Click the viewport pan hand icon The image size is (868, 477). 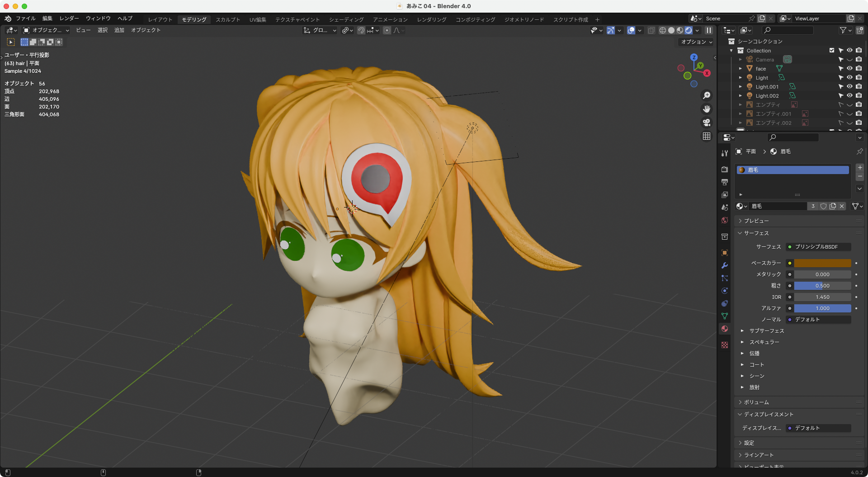(x=707, y=109)
